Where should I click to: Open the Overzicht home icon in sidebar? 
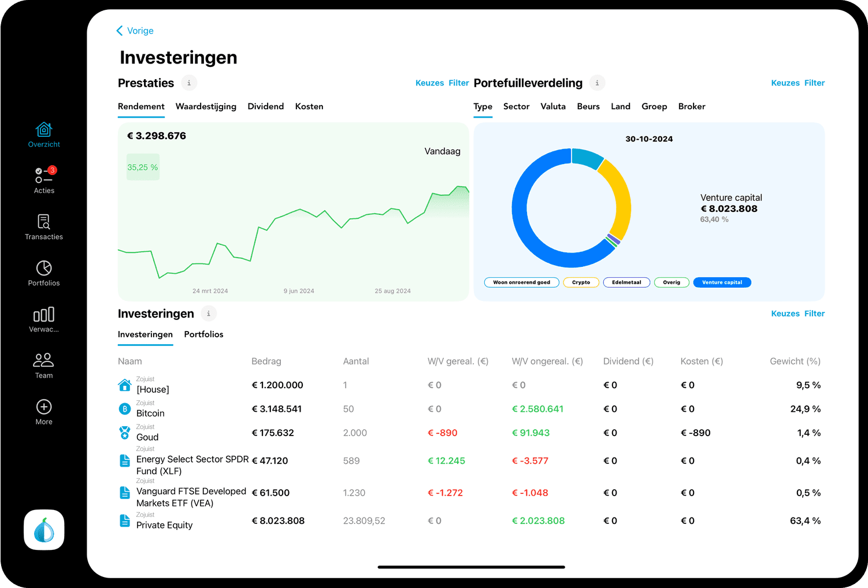[x=44, y=135]
